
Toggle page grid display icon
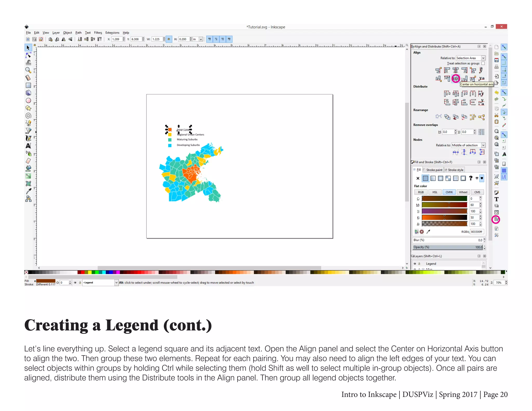pyautogui.click(x=504, y=171)
